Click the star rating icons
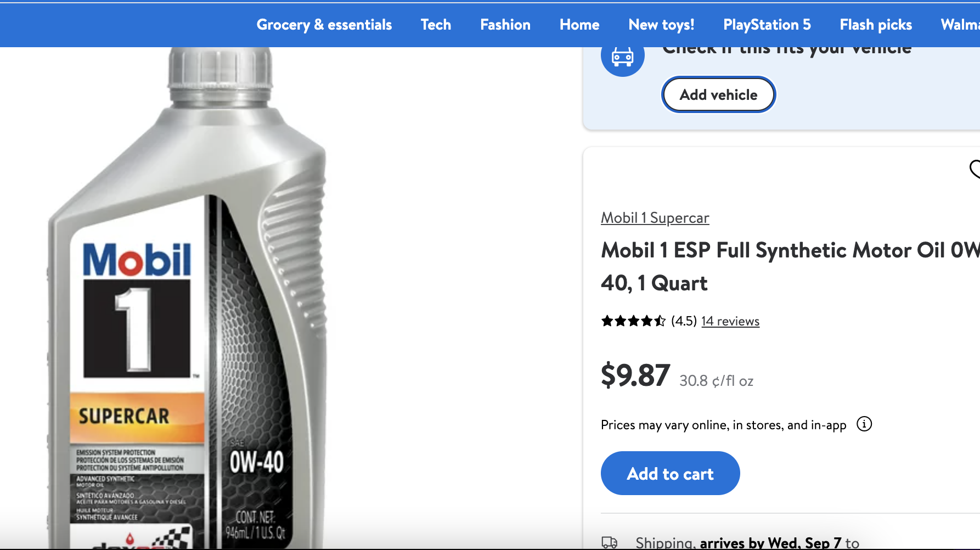The height and width of the screenshot is (550, 980). [x=633, y=321]
